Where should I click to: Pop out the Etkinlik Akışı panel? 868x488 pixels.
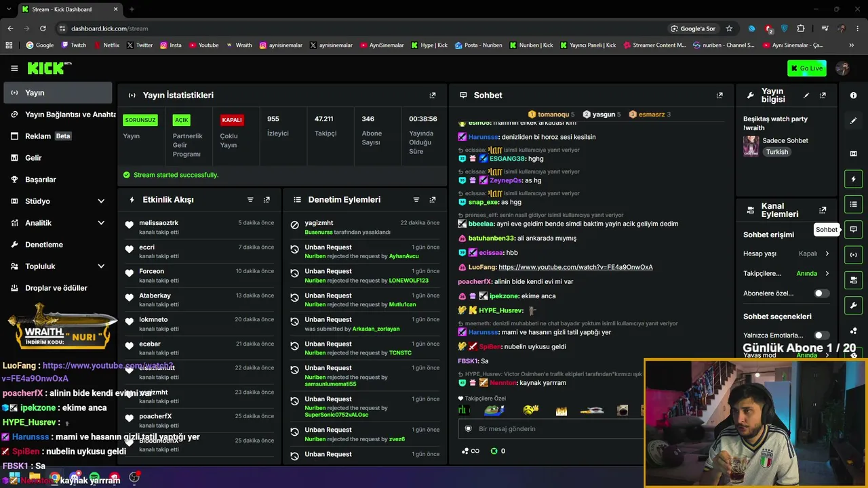[267, 200]
